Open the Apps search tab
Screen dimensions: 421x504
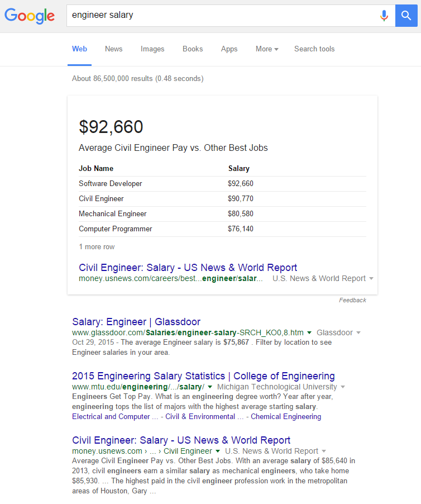coord(229,49)
